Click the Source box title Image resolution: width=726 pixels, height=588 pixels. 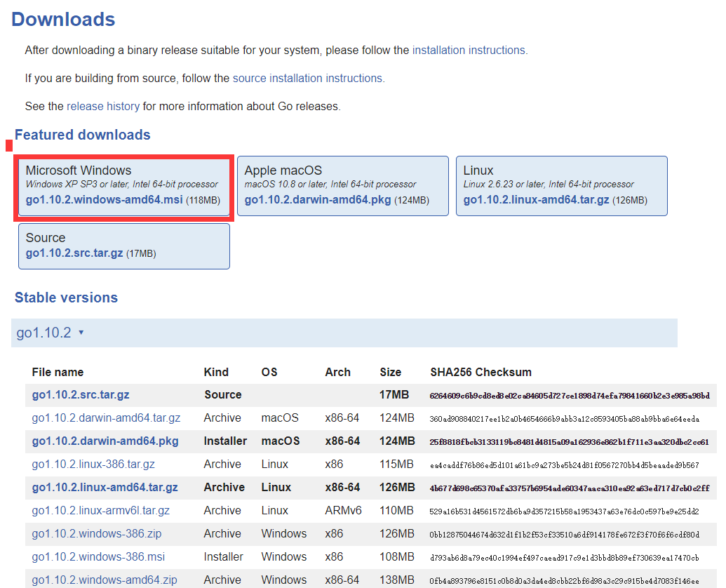pyautogui.click(x=46, y=238)
